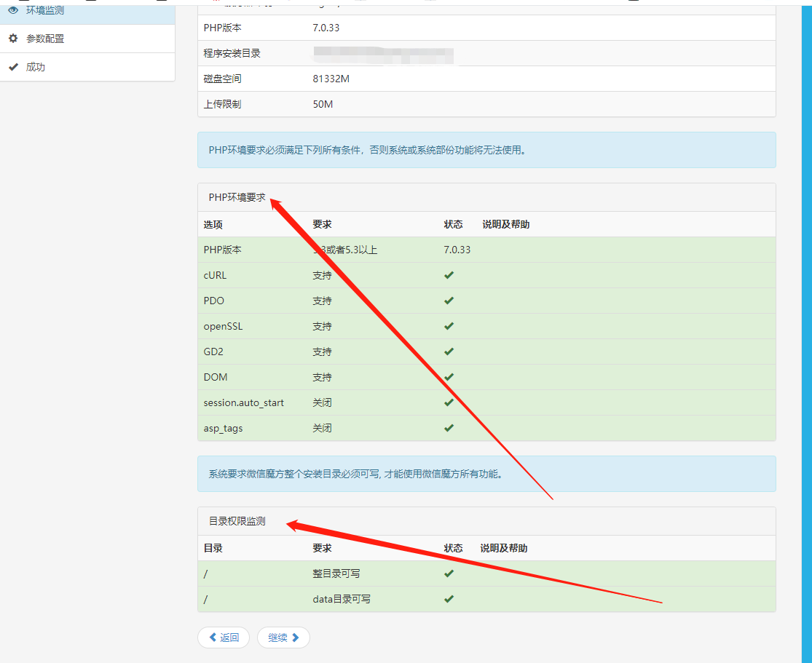The width and height of the screenshot is (812, 663).
Task: Click the checkmark icon beside 成功
Action: coord(13,67)
